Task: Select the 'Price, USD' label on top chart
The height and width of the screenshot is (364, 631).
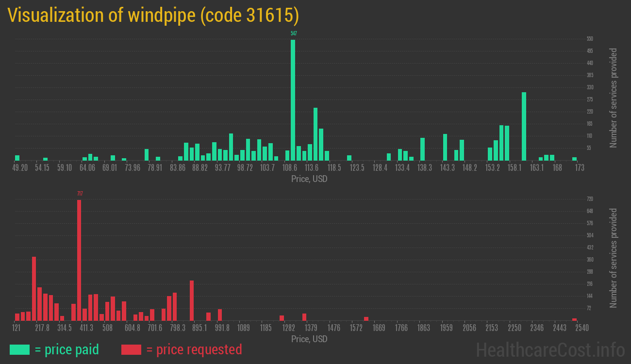Action: (309, 179)
